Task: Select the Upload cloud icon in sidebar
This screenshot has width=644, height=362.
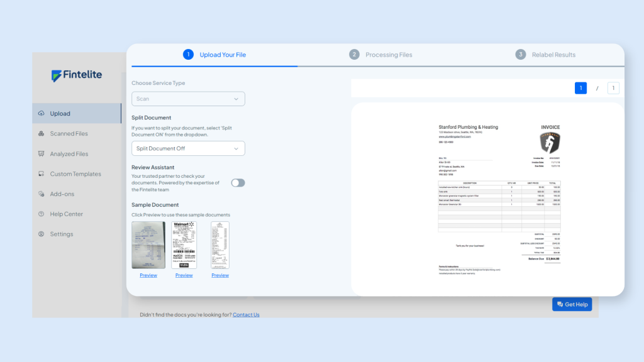Action: [42, 114]
